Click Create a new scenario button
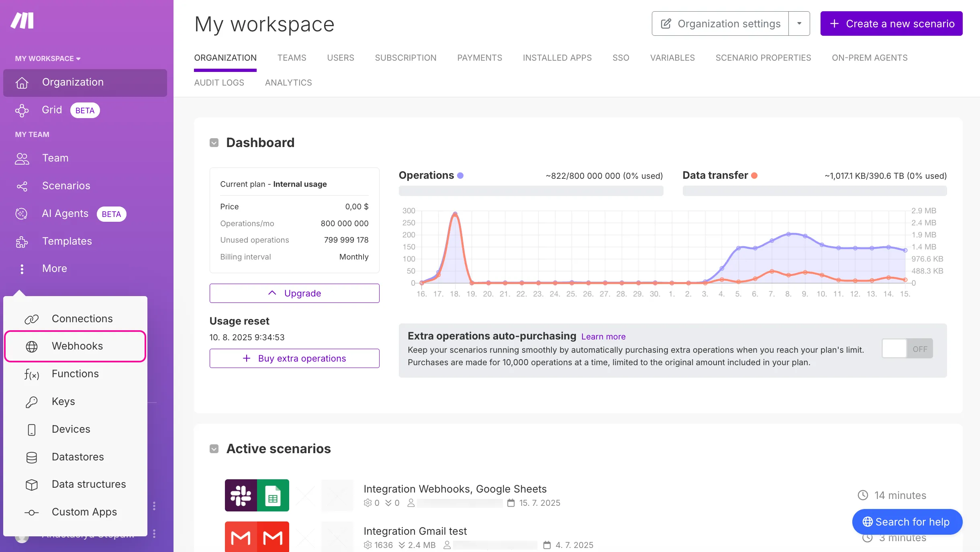Screen dimensions: 980x552 891,24
